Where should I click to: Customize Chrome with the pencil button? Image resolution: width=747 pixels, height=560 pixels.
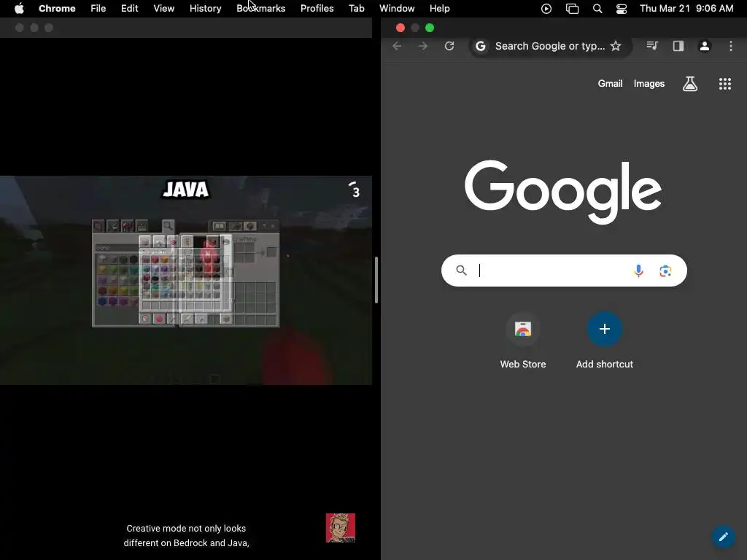tap(724, 537)
